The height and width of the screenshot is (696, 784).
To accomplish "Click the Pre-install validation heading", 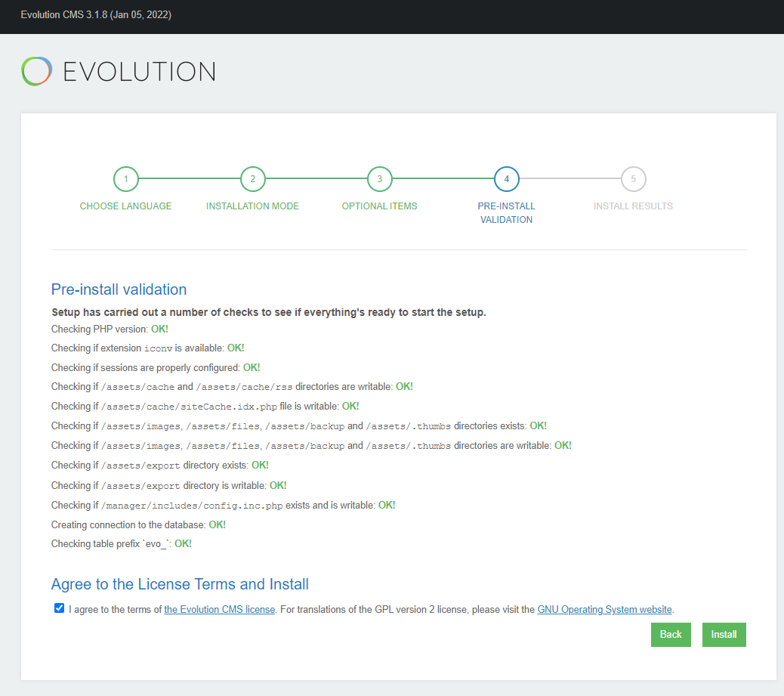I will point(119,289).
